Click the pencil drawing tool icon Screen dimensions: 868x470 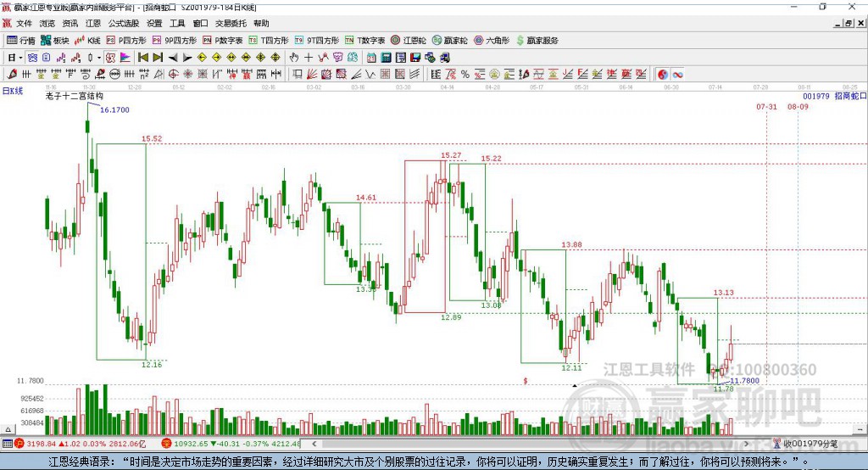click(12, 75)
